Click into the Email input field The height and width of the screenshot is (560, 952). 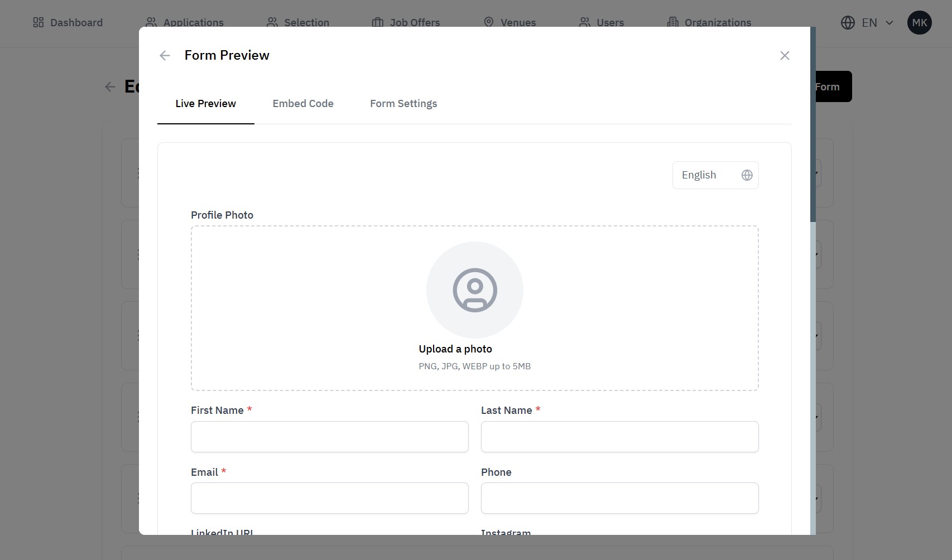(x=329, y=498)
